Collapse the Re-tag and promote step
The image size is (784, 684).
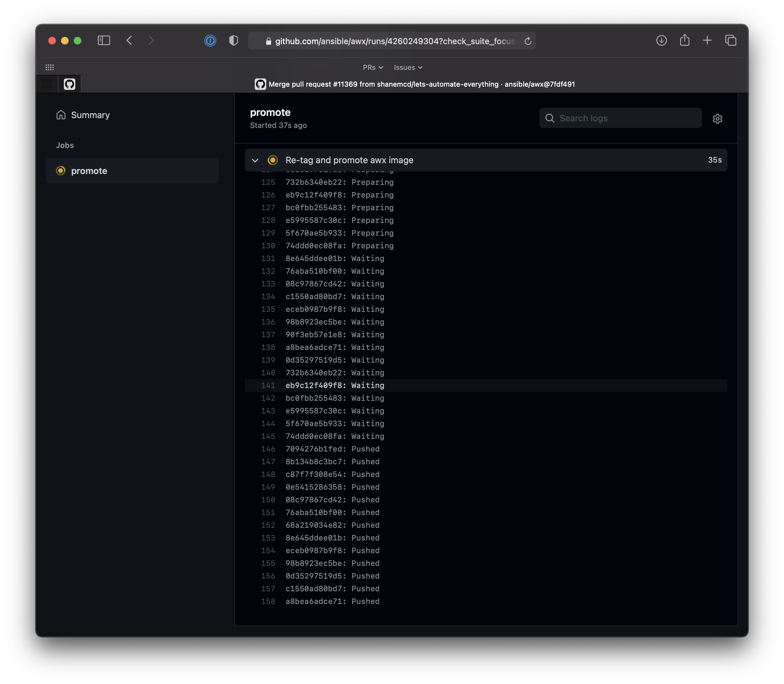click(x=255, y=160)
